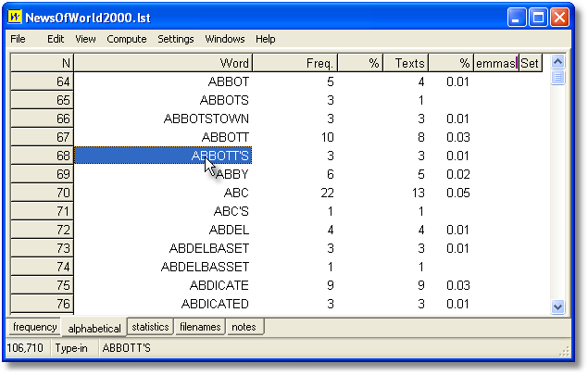
Task: Open the File menu
Action: [x=18, y=39]
